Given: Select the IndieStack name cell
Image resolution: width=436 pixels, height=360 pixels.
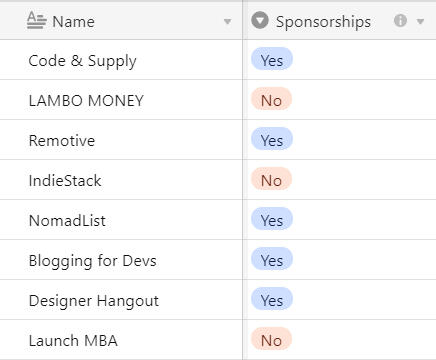Looking at the screenshot, I should [121, 180].
